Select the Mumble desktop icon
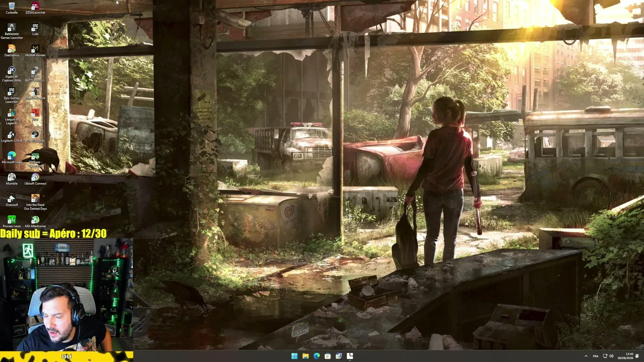 tap(12, 179)
